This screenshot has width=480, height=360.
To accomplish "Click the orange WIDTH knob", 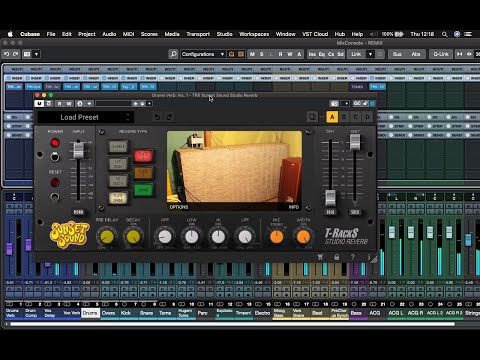I will [303, 237].
